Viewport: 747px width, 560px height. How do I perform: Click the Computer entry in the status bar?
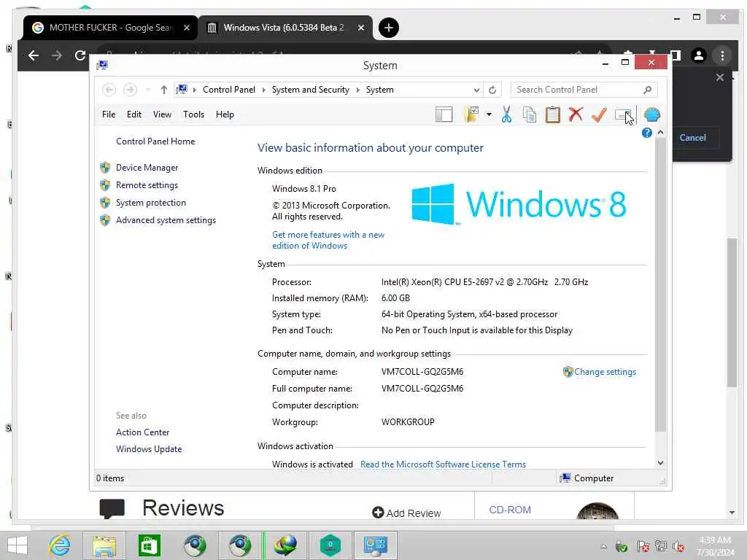click(x=587, y=478)
